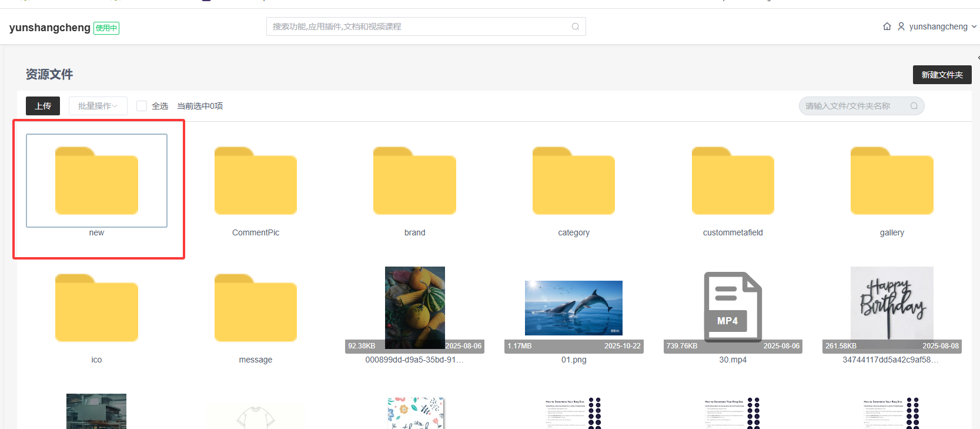Click the magnifier in top search bar
The height and width of the screenshot is (429, 980).
tap(575, 26)
